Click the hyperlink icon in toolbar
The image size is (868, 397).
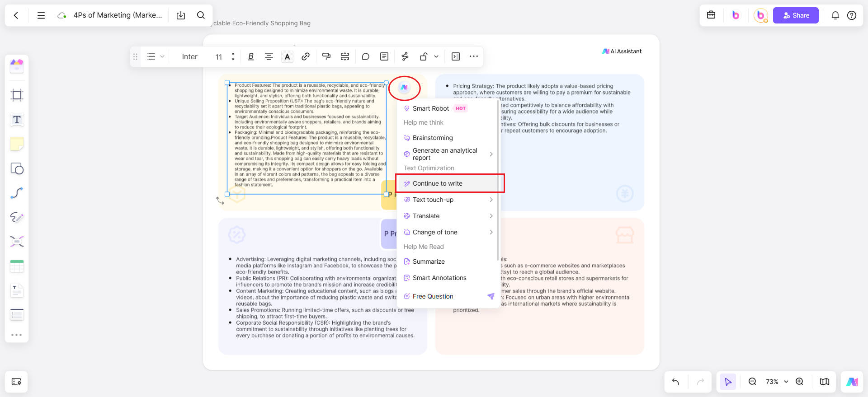tap(306, 56)
